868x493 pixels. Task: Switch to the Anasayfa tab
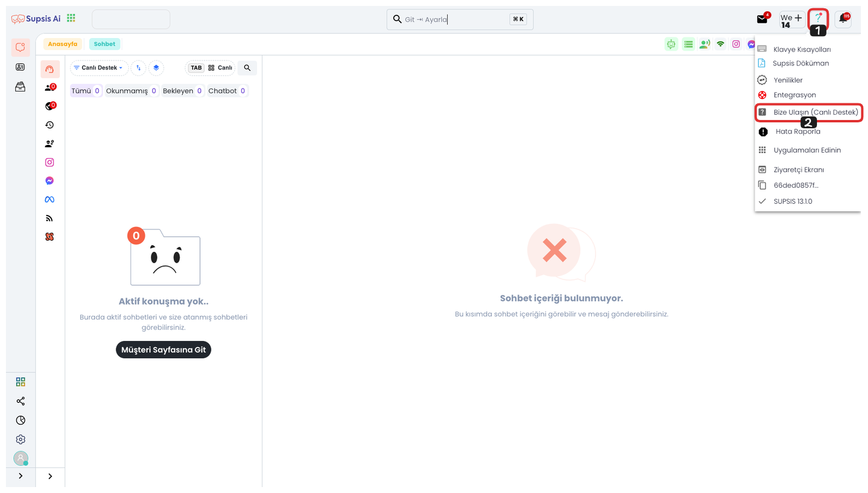click(62, 44)
